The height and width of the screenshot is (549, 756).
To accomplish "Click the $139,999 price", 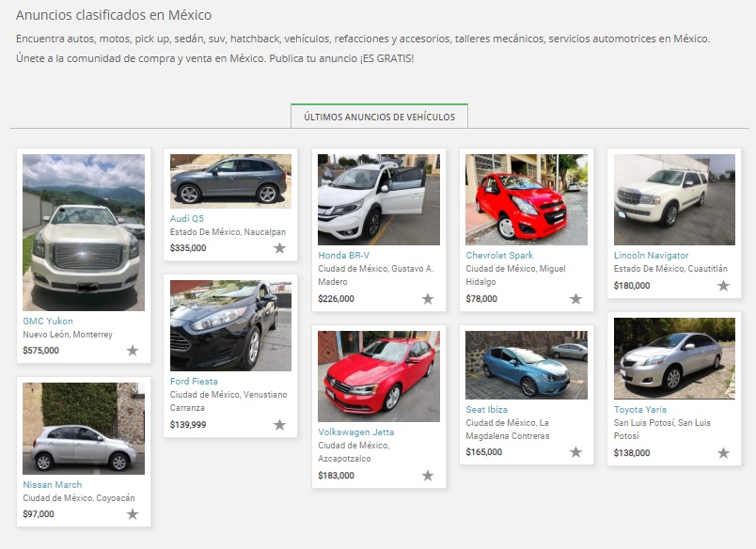I will 188,425.
